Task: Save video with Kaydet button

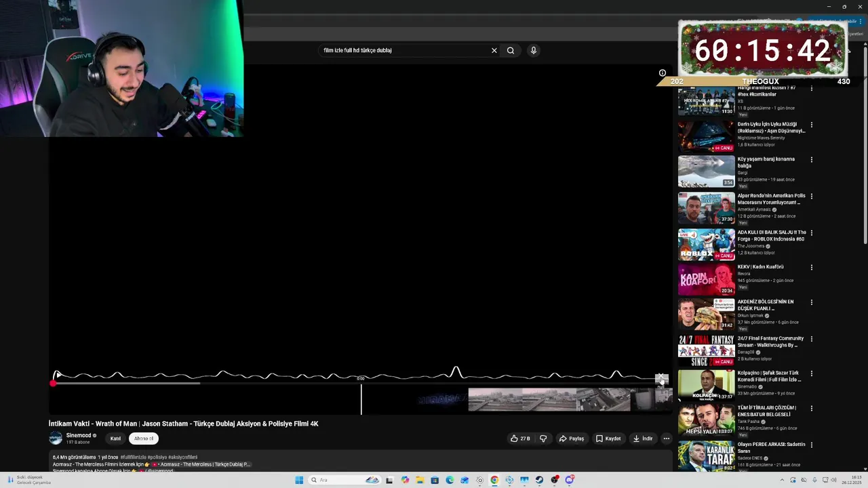Action: pos(608,439)
